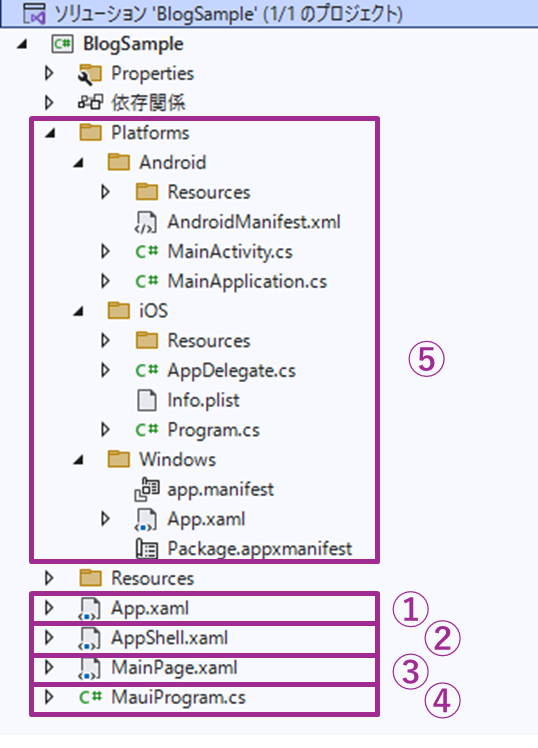This screenshot has width=538, height=748.
Task: Click the project-level App.xaml file icon
Action: click(x=89, y=609)
